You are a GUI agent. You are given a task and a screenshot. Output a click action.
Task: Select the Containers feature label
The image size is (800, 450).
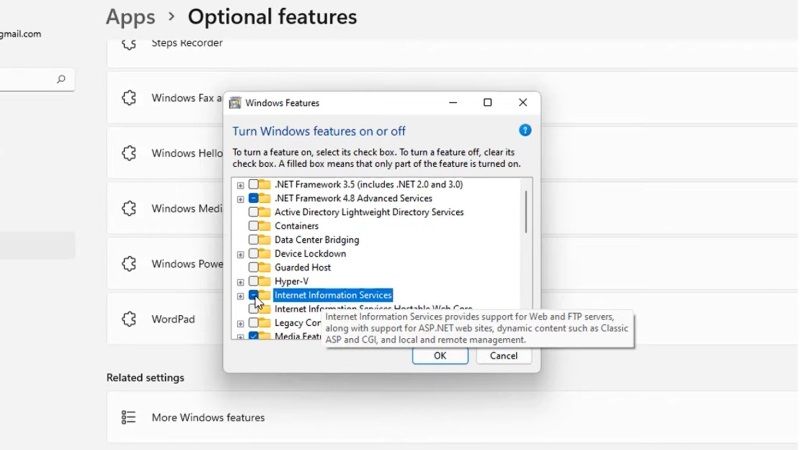coord(296,226)
